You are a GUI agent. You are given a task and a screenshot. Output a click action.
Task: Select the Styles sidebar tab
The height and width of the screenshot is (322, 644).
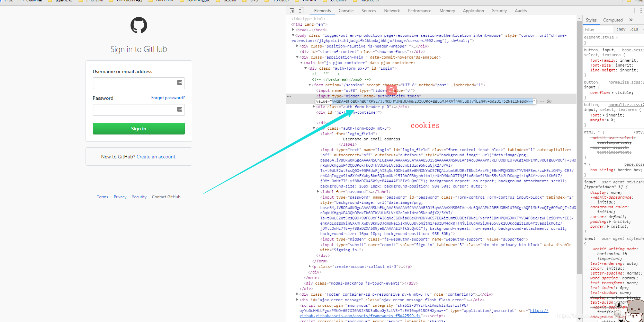pyautogui.click(x=591, y=20)
